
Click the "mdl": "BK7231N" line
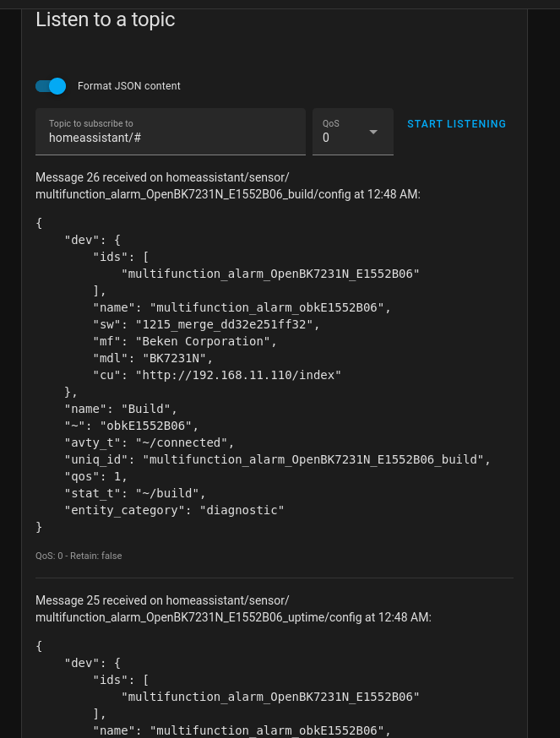pos(153,358)
